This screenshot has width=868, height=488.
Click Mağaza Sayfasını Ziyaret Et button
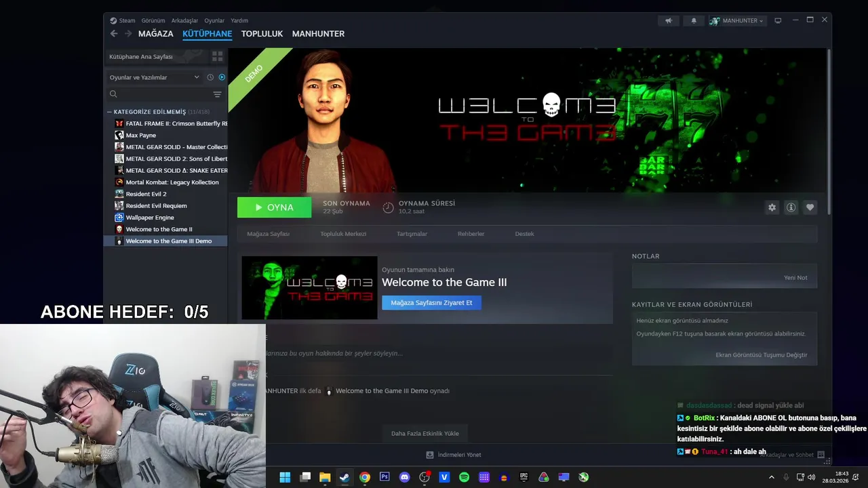click(431, 303)
